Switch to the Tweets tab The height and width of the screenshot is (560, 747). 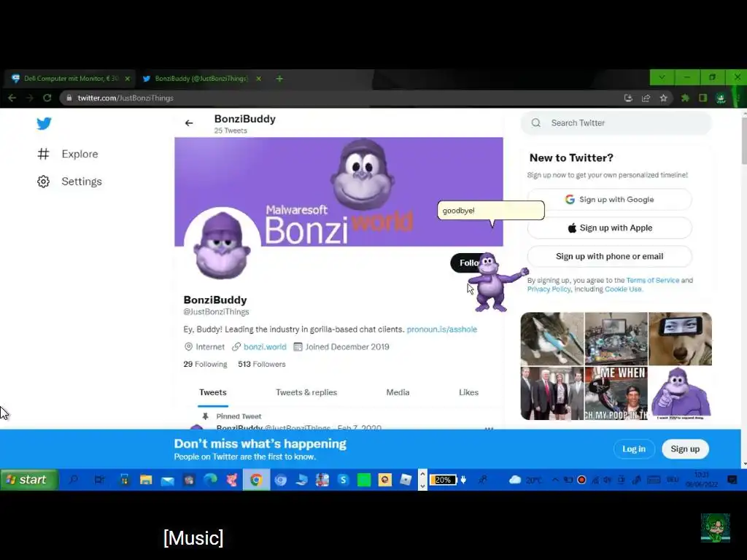pyautogui.click(x=213, y=392)
